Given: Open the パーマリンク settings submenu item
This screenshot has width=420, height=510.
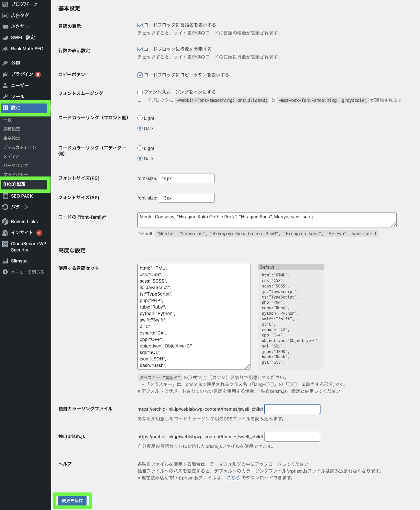Looking at the screenshot, I should tap(16, 165).
